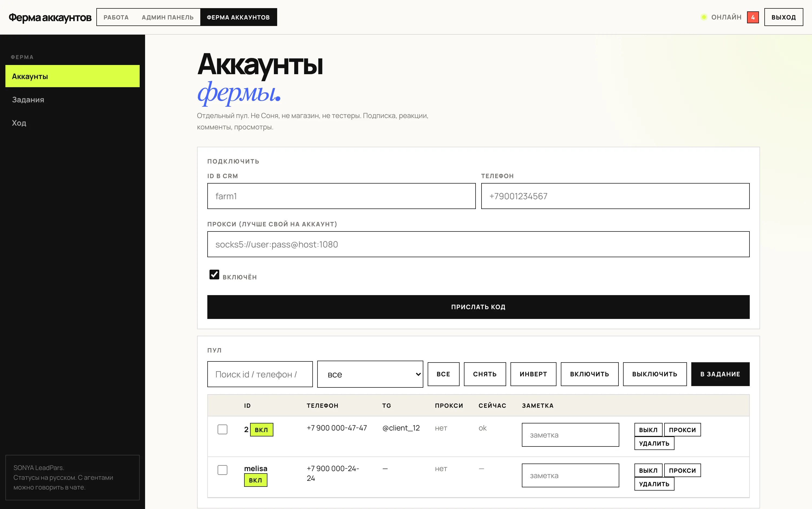812x509 pixels.
Task: Click the В ЗАДАНИЕ button
Action: [x=720, y=374]
